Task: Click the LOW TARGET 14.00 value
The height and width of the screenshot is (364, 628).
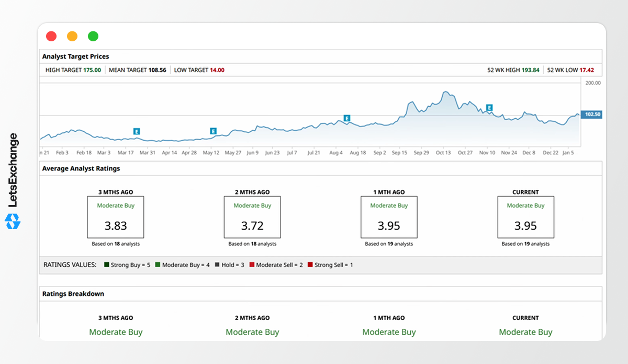Action: click(217, 70)
